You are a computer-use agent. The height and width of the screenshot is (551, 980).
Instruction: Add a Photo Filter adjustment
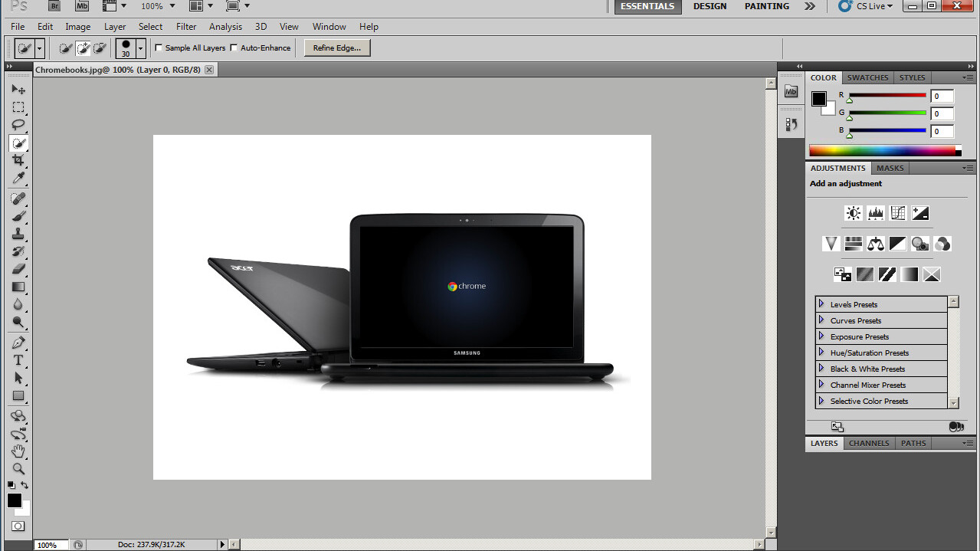pyautogui.click(x=920, y=244)
